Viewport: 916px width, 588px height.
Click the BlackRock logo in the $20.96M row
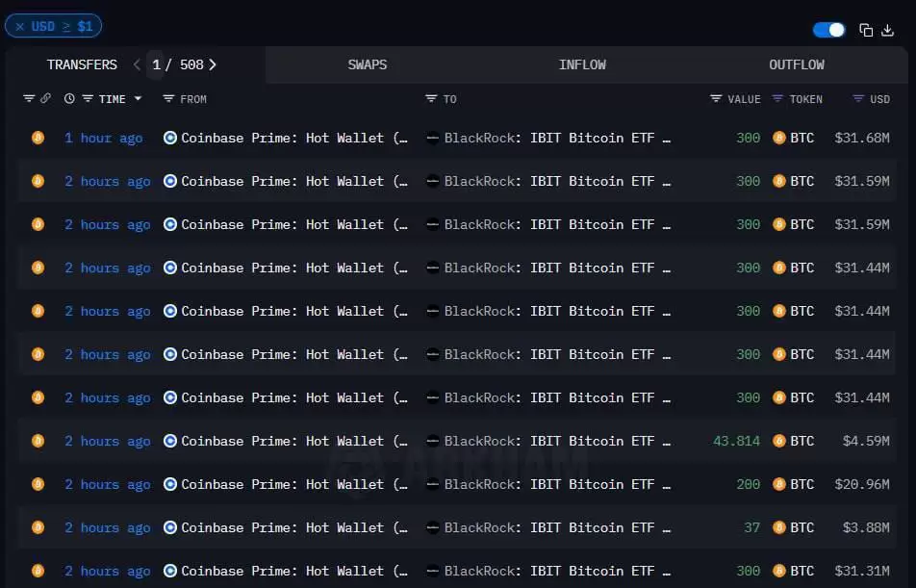point(433,484)
